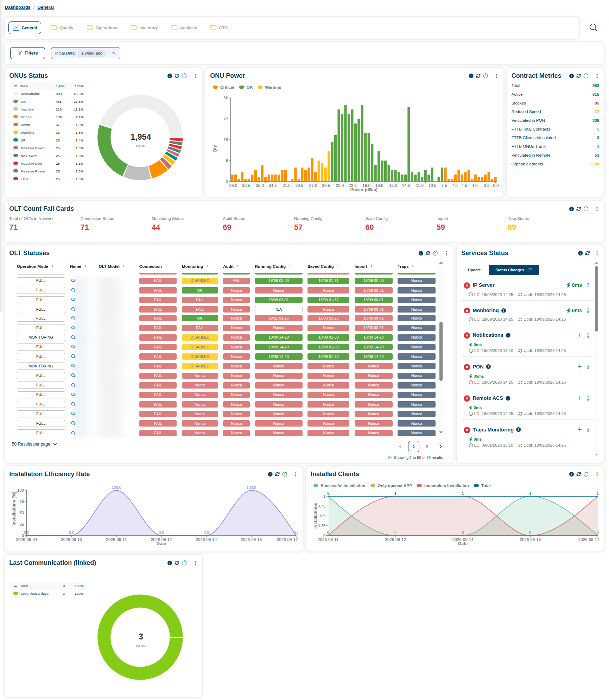
Task: Click the timer icon in ONU Power panel
Action: tap(486, 76)
